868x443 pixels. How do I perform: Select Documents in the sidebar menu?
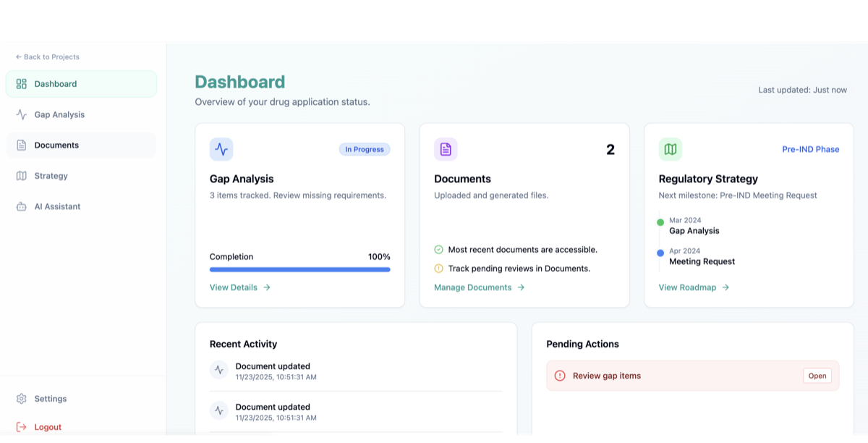click(56, 145)
